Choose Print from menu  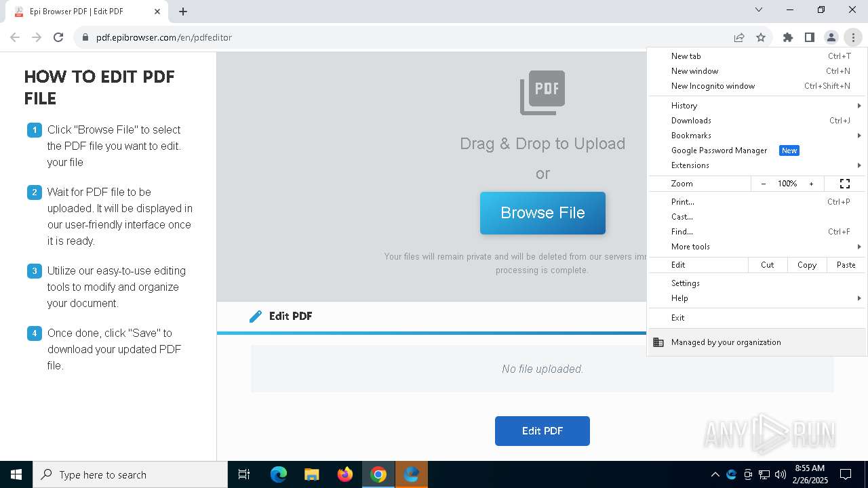pyautogui.click(x=757, y=202)
